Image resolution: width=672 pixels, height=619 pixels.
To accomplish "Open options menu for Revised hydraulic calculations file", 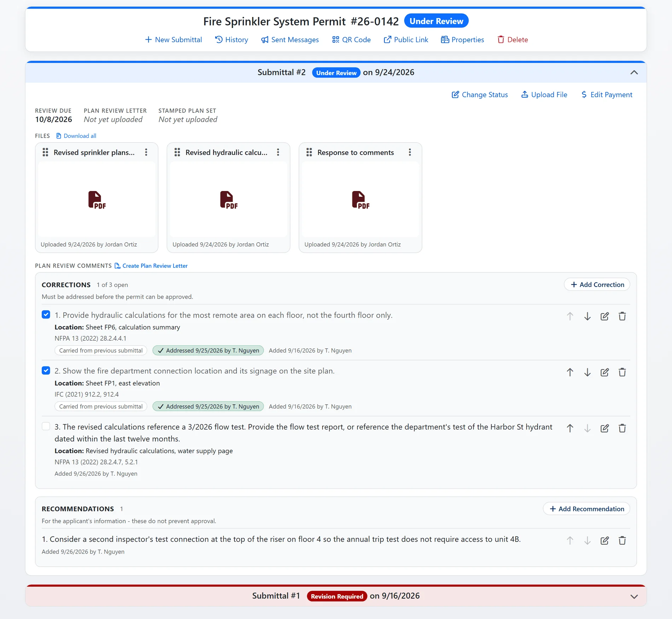I will 278,152.
